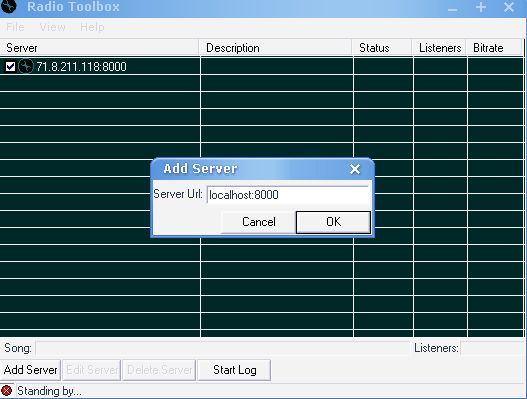Click the Standing by... status text
The height and width of the screenshot is (399, 527).
click(49, 391)
